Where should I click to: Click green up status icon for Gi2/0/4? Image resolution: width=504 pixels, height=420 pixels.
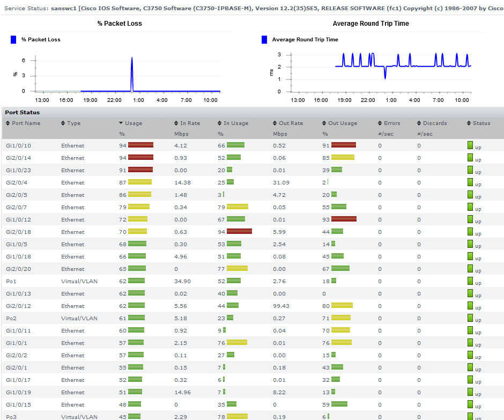(x=470, y=182)
